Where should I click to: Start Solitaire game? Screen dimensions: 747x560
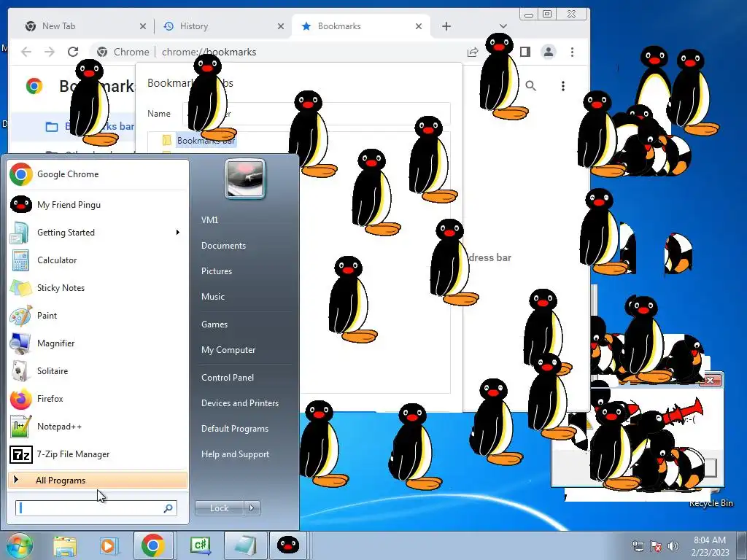tap(98, 370)
